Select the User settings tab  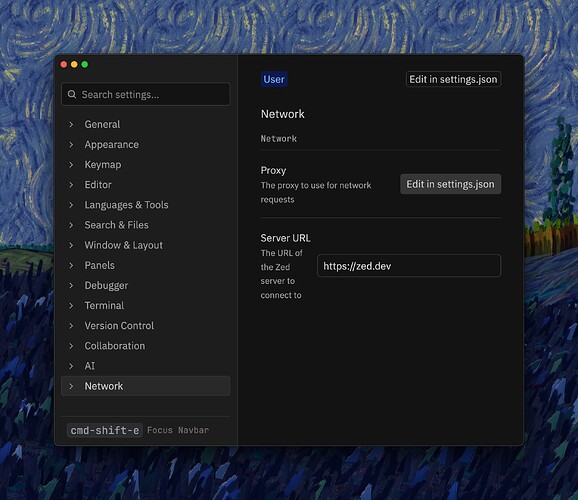(x=274, y=79)
